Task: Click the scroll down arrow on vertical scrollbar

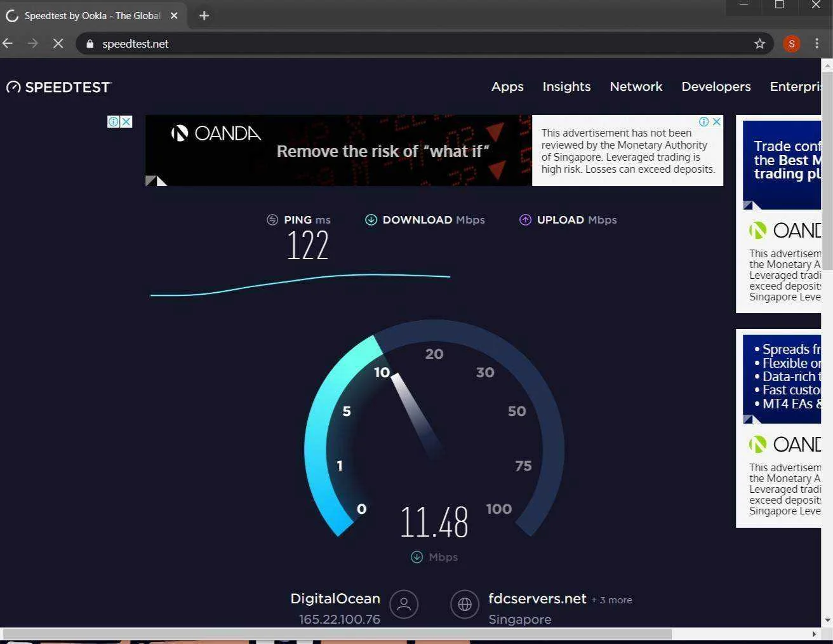Action: 827,620
